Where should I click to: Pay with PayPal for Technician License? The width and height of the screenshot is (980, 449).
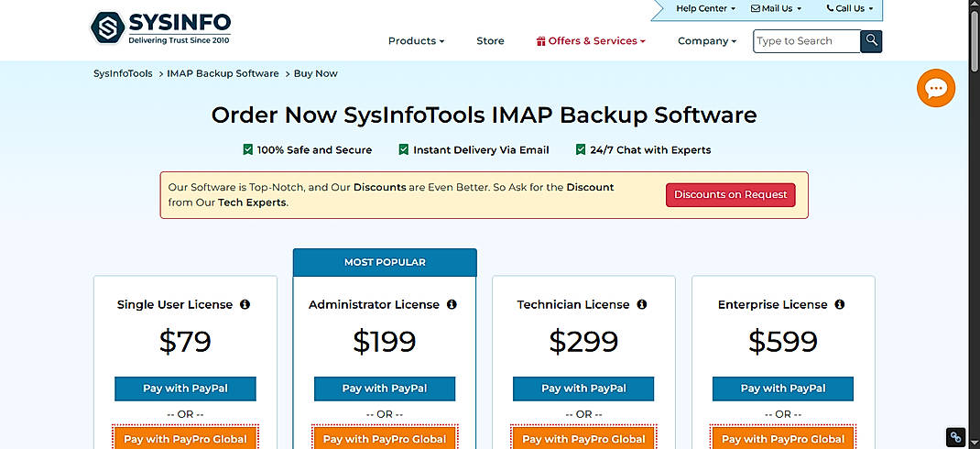click(x=583, y=389)
